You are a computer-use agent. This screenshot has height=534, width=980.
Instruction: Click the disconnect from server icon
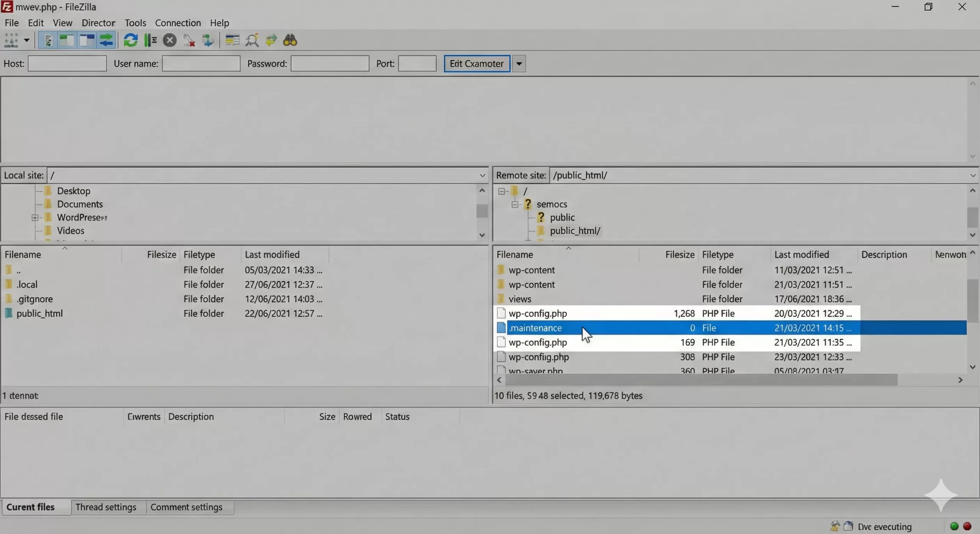[189, 40]
